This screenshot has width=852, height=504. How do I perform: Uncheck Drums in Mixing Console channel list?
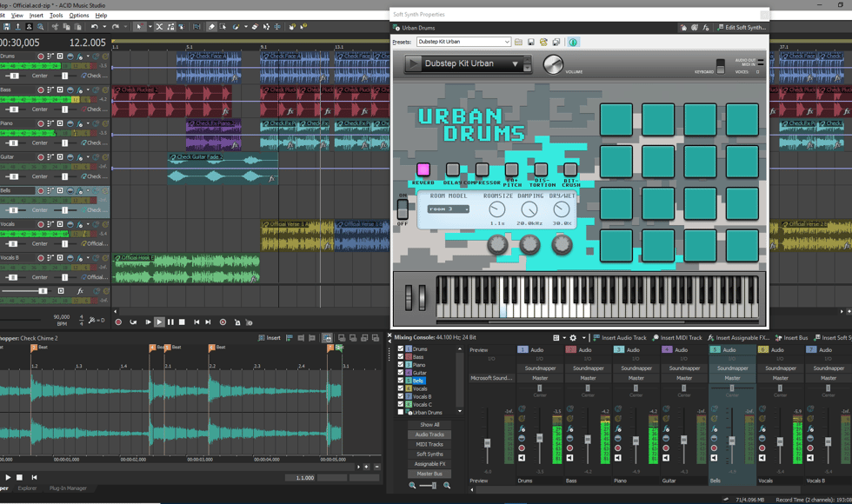(401, 348)
